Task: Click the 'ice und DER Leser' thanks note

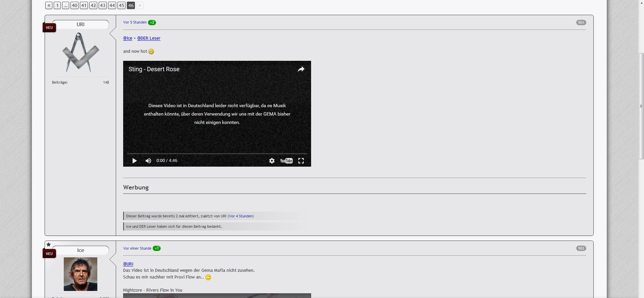Action: tap(174, 226)
